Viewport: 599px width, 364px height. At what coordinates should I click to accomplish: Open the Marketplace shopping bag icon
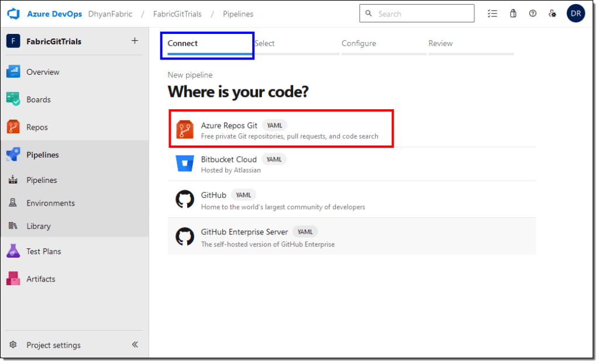[513, 13]
